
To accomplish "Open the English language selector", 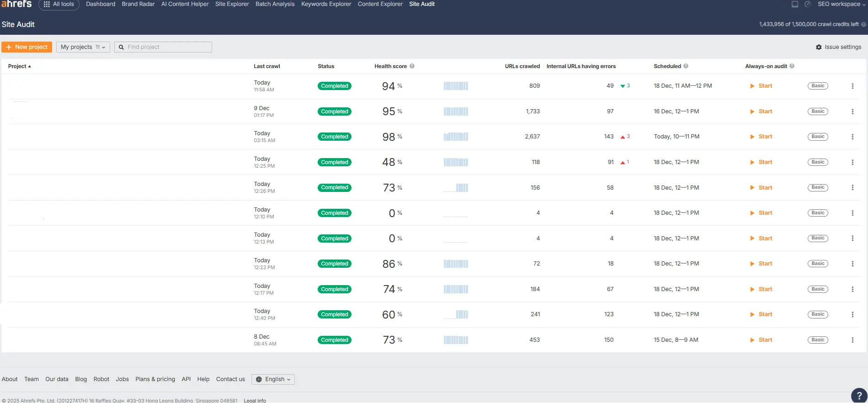I will click(x=273, y=379).
